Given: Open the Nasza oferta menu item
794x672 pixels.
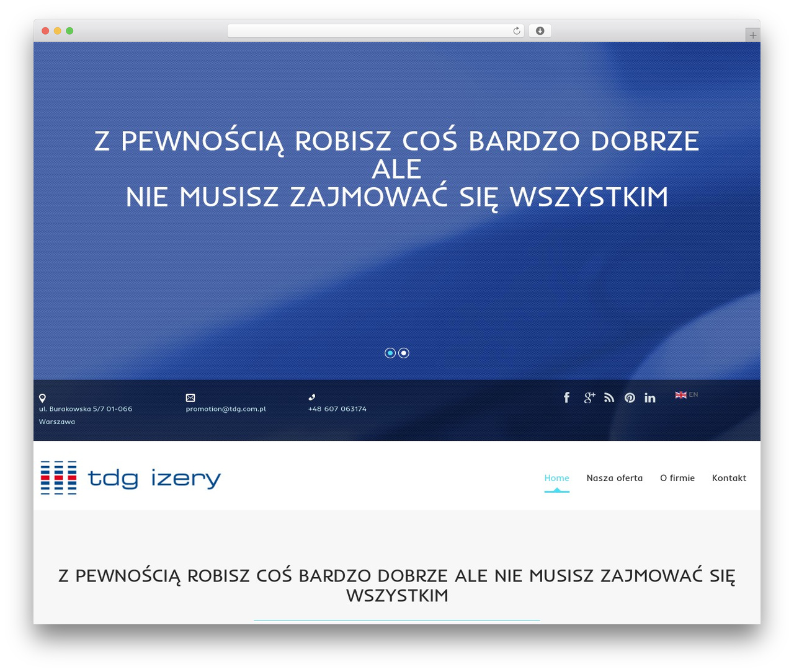Looking at the screenshot, I should pos(615,478).
